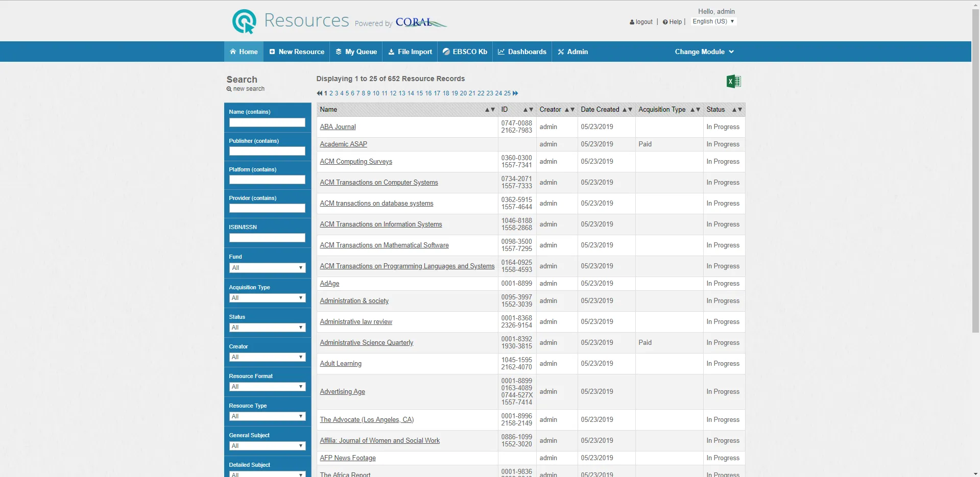Jump to results page 12

(x=393, y=93)
